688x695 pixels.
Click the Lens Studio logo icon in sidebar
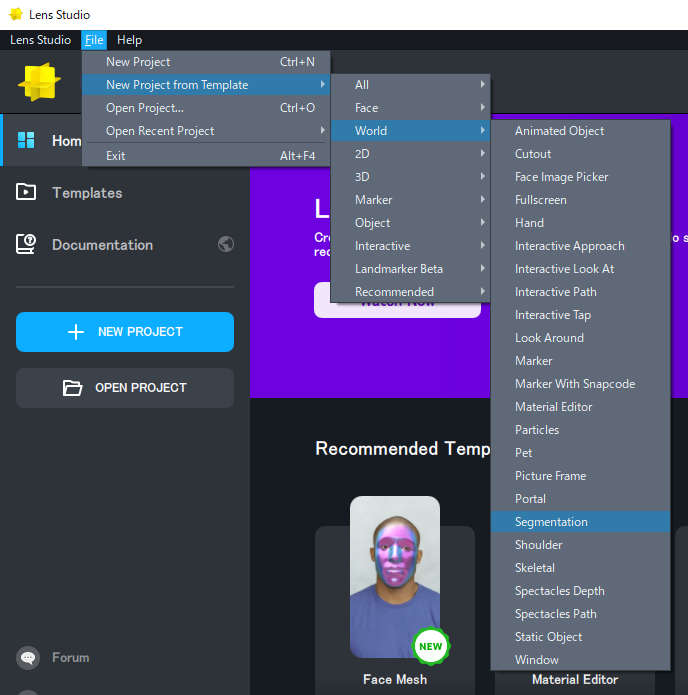point(39,82)
